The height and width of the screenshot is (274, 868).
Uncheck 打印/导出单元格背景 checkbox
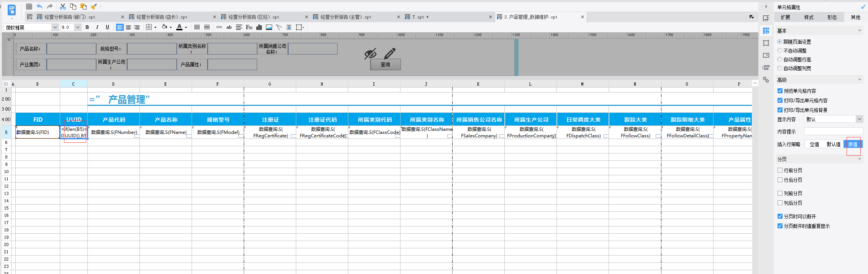(x=780, y=110)
